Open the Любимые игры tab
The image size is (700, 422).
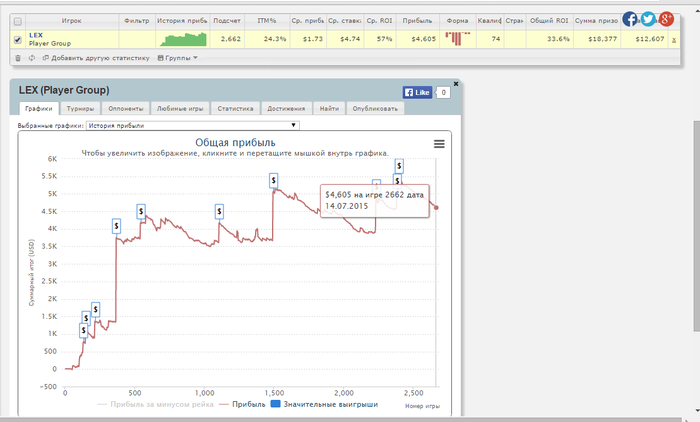pyautogui.click(x=180, y=109)
